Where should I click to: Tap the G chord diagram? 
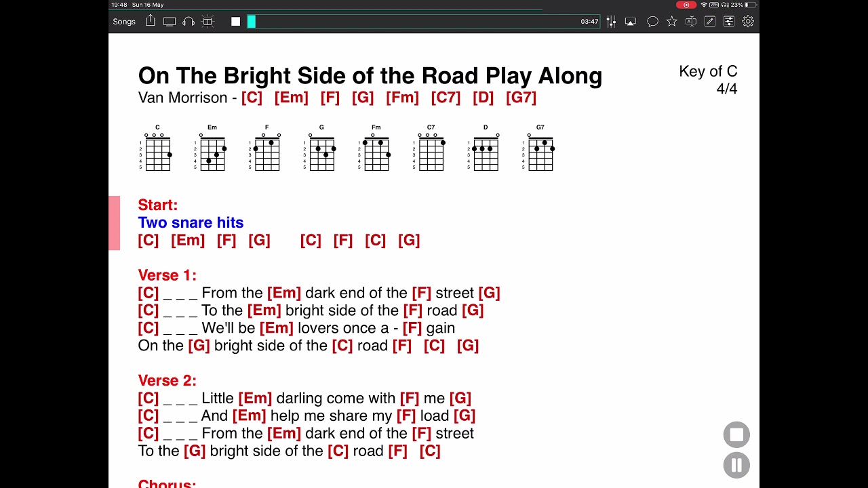(321, 148)
